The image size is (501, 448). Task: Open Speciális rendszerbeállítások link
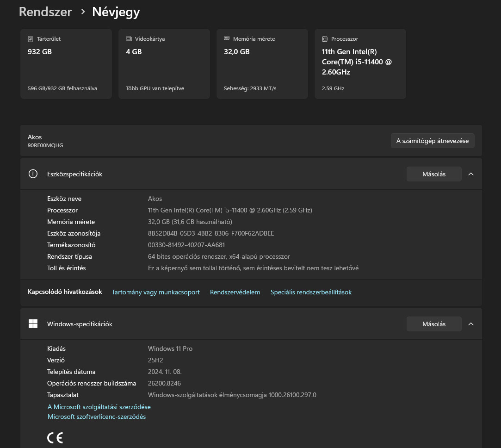coord(311,292)
